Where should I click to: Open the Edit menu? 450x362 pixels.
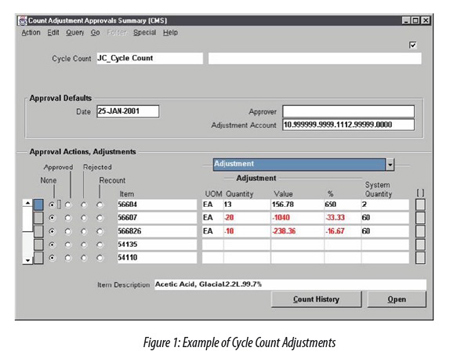point(53,33)
